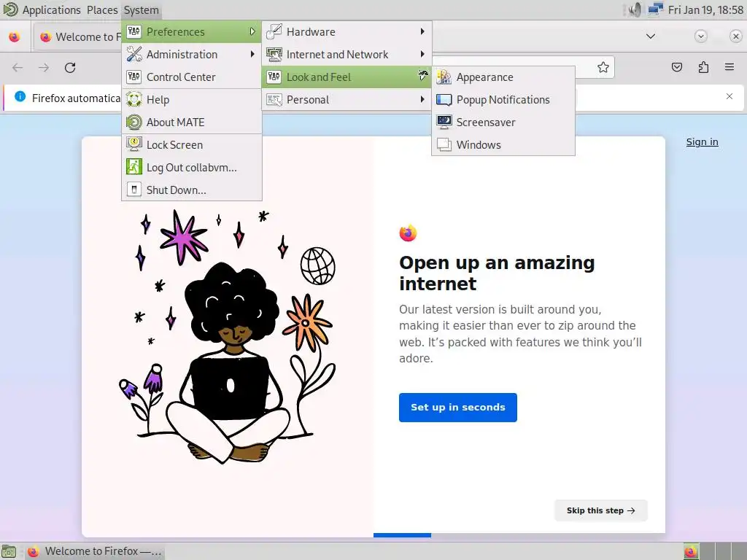
Task: Click the Firefox View pinned tab icon
Action: point(15,36)
